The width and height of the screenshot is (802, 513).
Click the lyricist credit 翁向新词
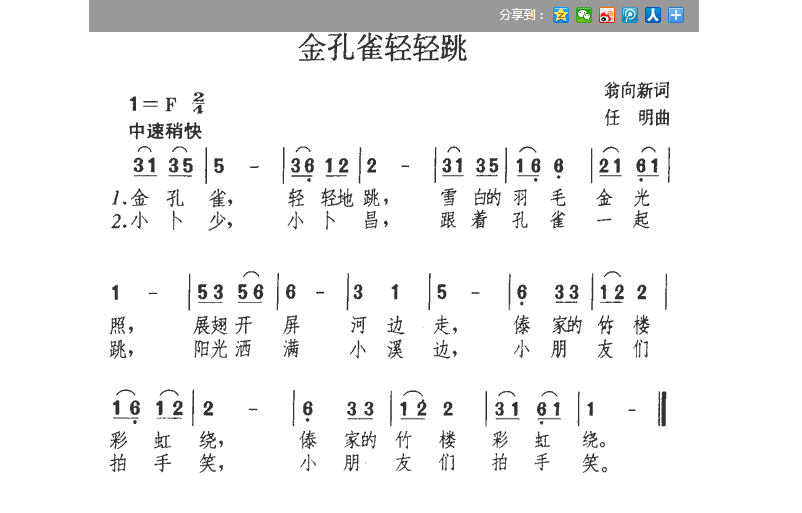[x=636, y=91]
